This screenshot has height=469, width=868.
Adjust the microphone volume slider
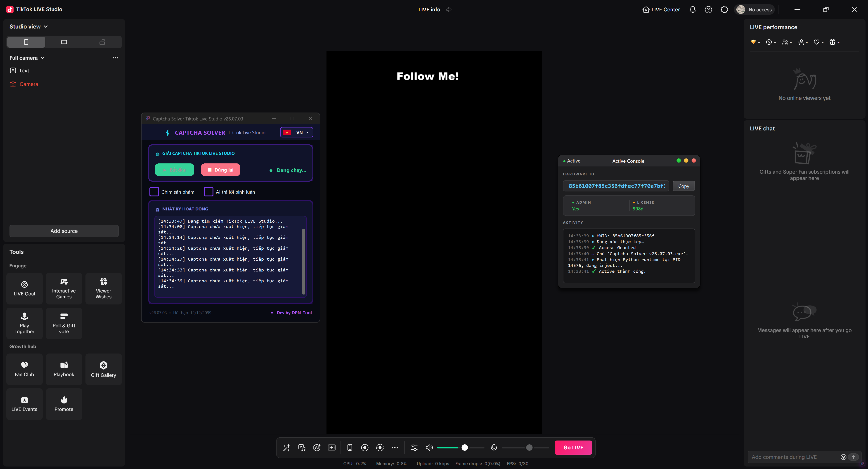pyautogui.click(x=525, y=448)
